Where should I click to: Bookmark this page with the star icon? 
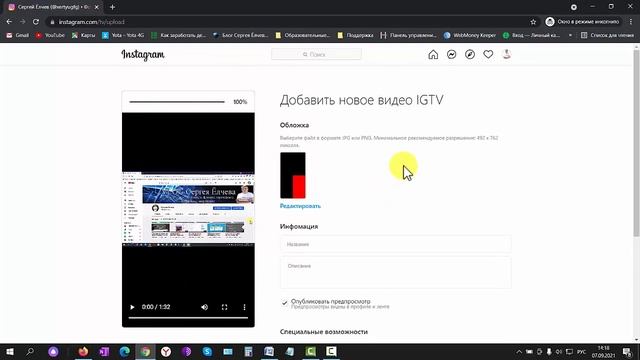pyautogui.click(x=533, y=22)
